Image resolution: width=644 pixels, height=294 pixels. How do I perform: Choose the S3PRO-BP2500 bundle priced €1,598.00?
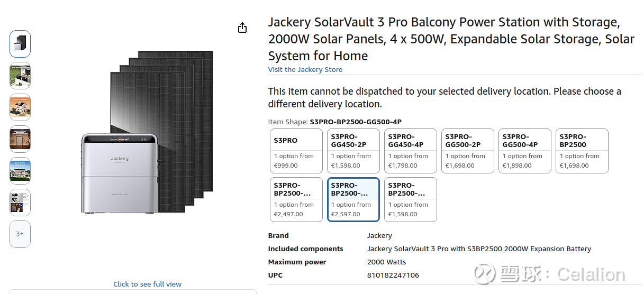point(411,199)
